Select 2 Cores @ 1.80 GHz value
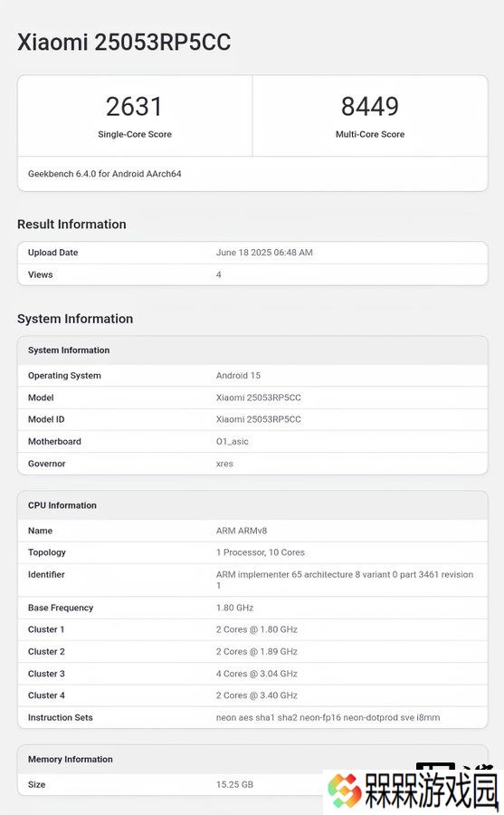The image size is (504, 815). tap(257, 629)
